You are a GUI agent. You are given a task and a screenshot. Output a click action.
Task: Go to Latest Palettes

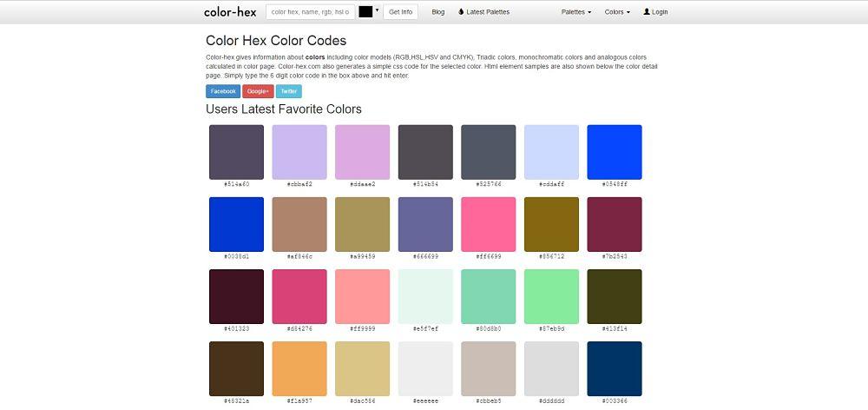click(x=487, y=12)
